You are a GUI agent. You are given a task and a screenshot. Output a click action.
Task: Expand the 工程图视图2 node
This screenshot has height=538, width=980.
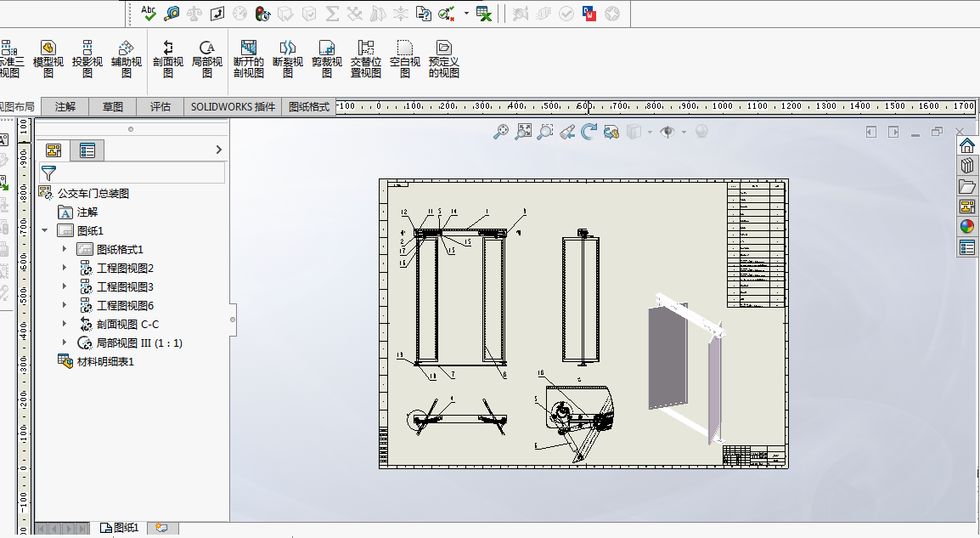point(64,268)
